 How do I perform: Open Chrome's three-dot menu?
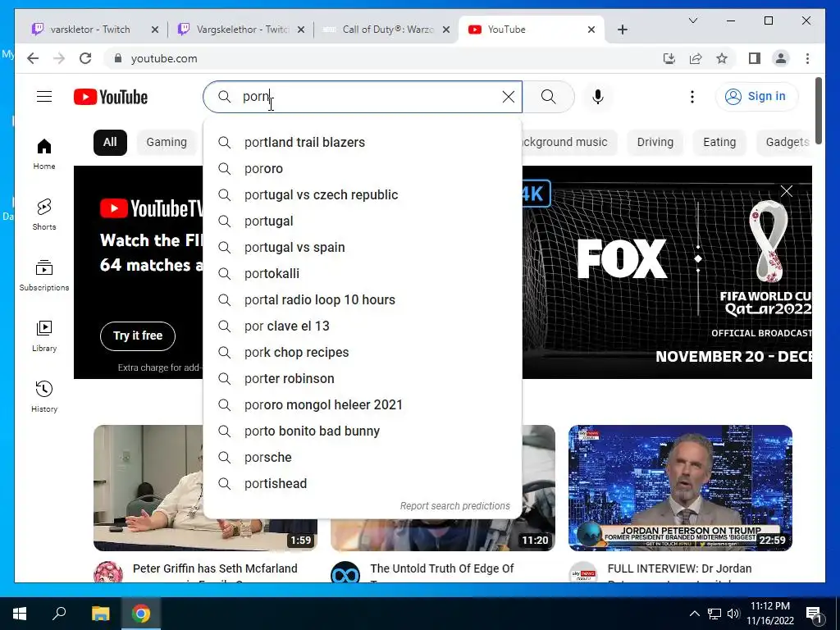tap(807, 58)
